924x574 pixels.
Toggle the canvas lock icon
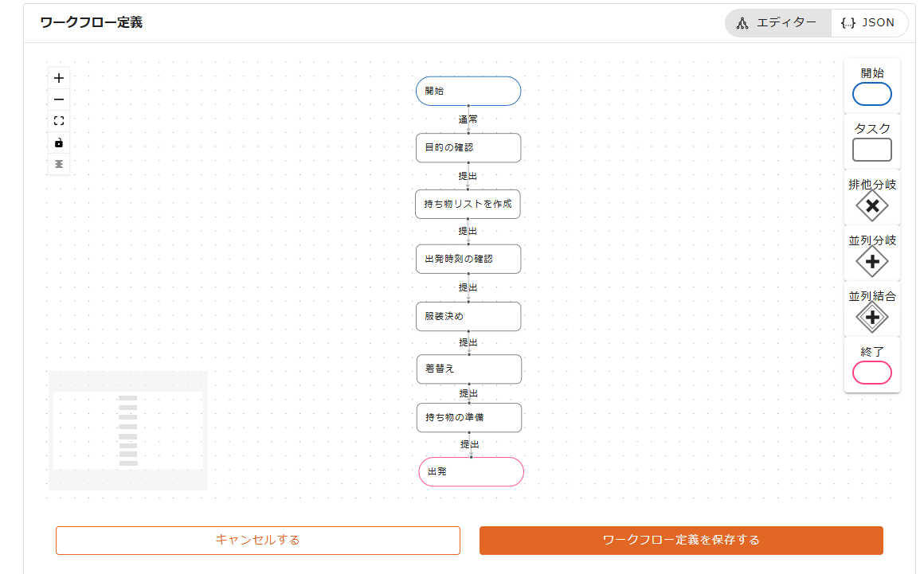pyautogui.click(x=59, y=143)
